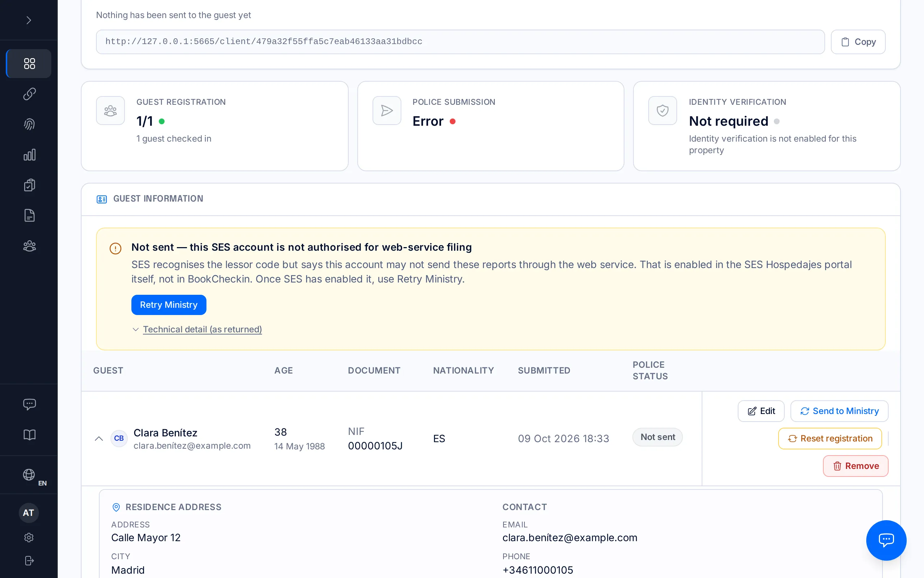Click document number 00000105J
Screen dimensions: 924x578
pyautogui.click(x=375, y=446)
